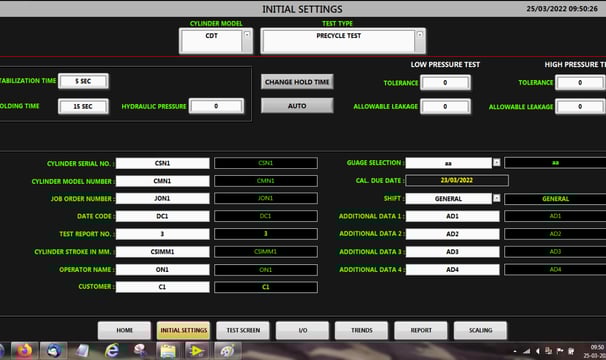Screen dimensions: 606x360
Task: Click the black CSN1 indicator
Action: 266,163
